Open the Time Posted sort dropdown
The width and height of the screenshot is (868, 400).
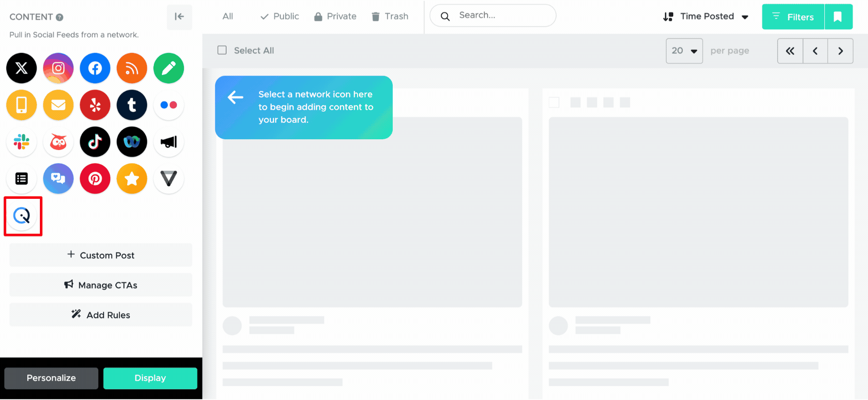pos(706,16)
